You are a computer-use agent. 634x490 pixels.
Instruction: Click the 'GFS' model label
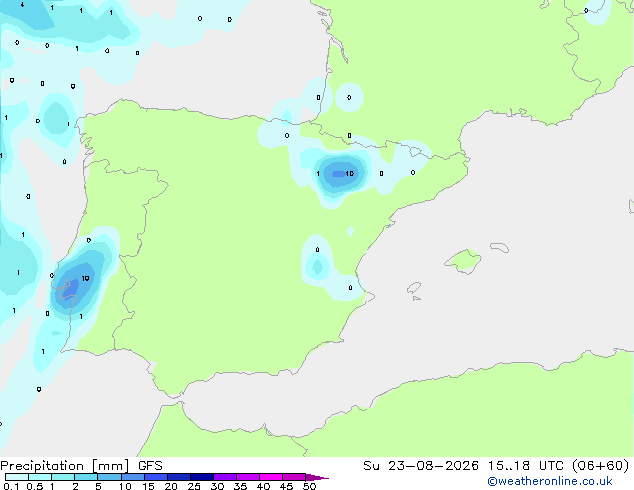[150, 466]
